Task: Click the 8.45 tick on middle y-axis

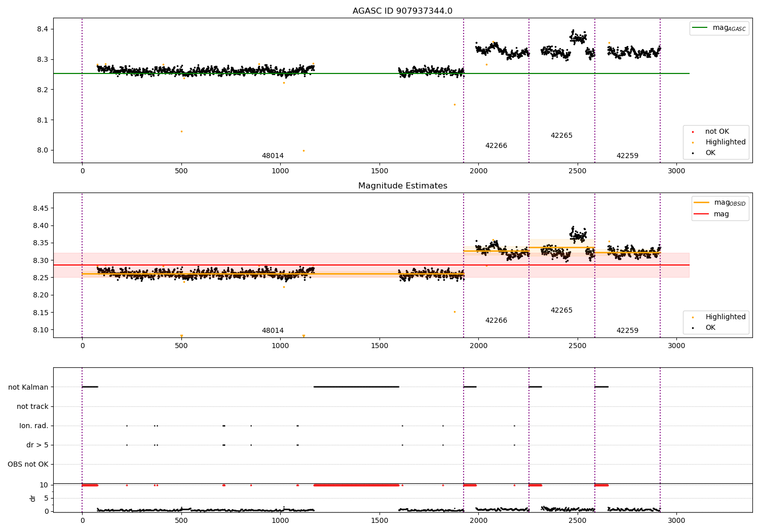Action: coord(40,208)
